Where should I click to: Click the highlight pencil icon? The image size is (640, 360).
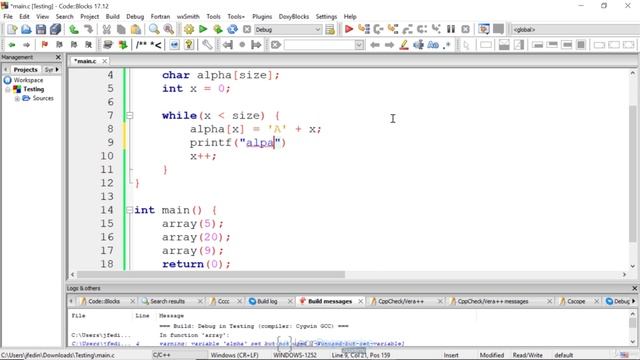404,44
